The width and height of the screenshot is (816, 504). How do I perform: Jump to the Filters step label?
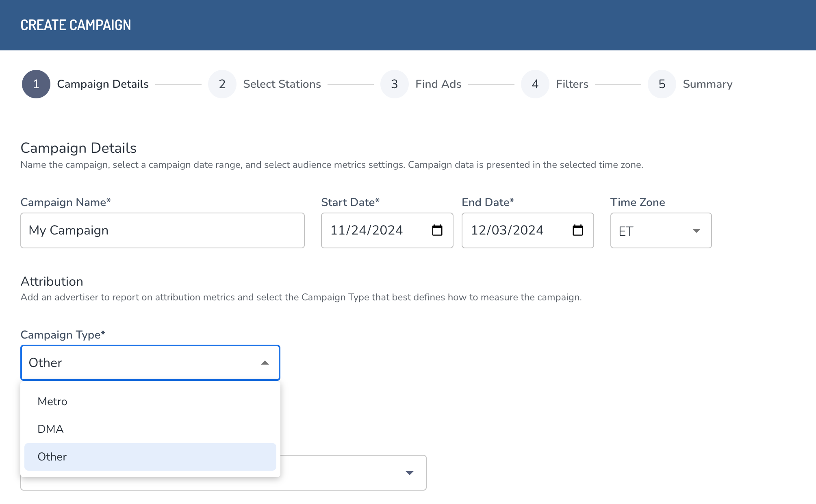click(572, 84)
